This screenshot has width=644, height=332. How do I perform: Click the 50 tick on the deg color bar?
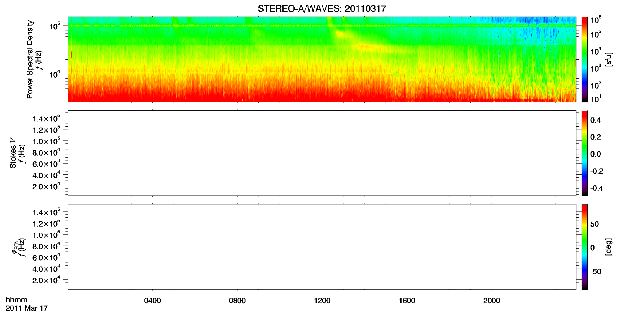point(595,224)
